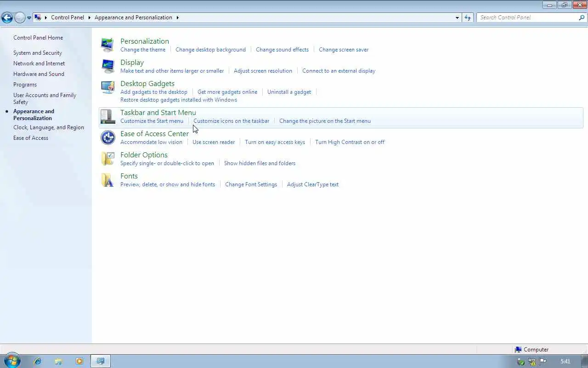Click Get more gadgets online
The image size is (588, 368).
coord(227,92)
